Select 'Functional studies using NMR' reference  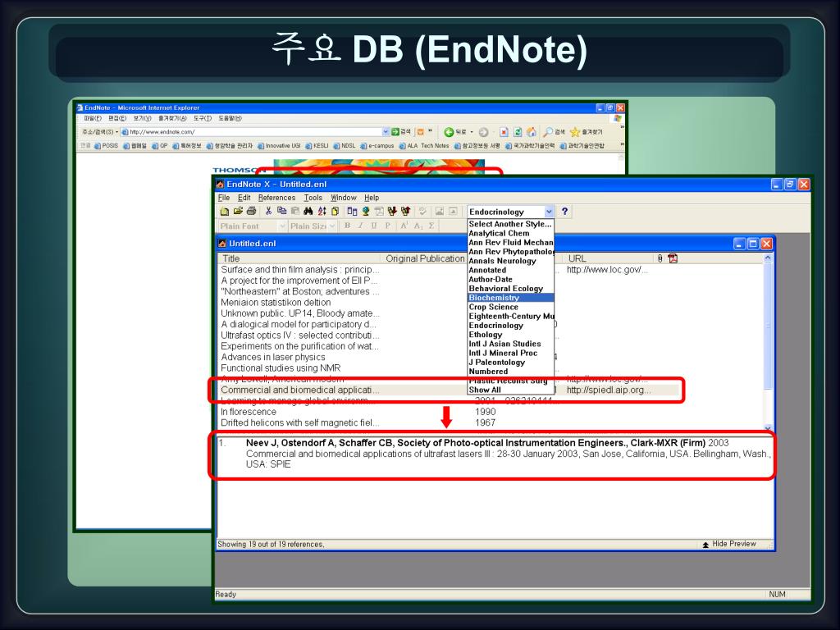tap(281, 368)
